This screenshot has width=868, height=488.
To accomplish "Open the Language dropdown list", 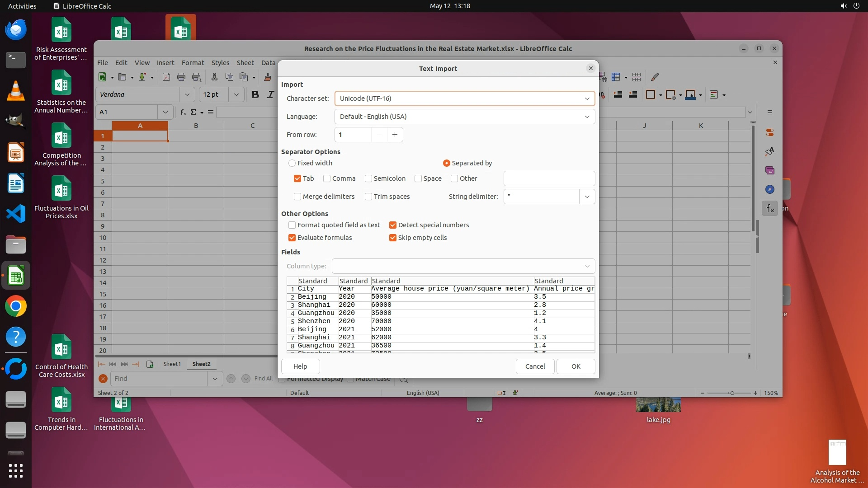I will coord(587,117).
